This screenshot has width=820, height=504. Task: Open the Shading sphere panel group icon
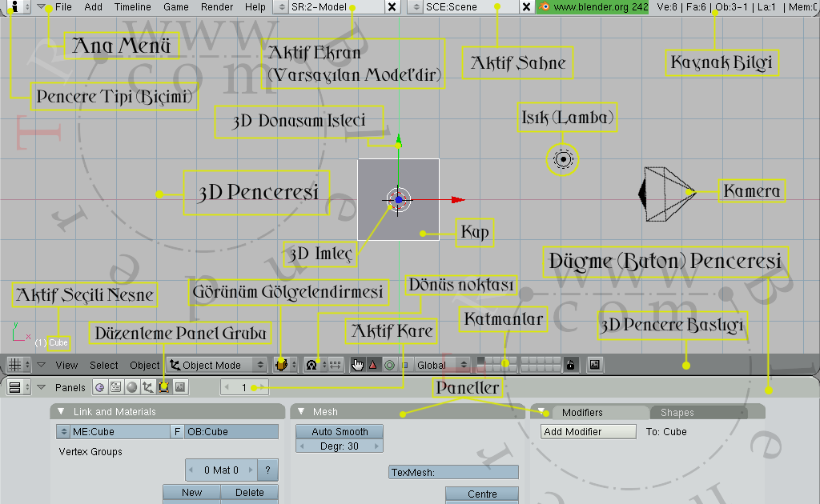point(132,387)
